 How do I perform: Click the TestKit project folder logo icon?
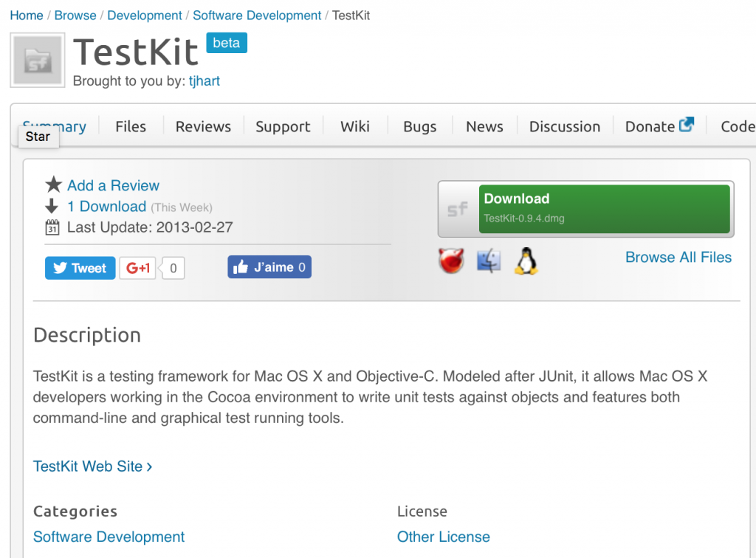coord(38,61)
